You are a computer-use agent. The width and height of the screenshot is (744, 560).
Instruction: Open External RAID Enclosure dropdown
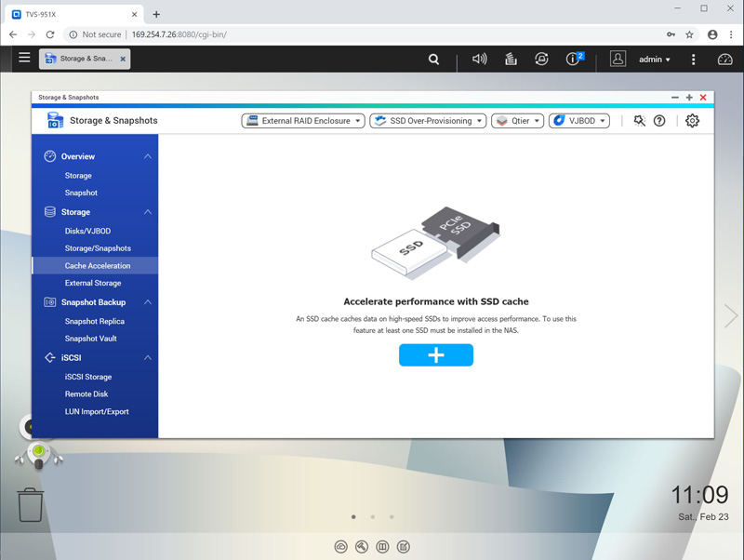click(x=303, y=121)
